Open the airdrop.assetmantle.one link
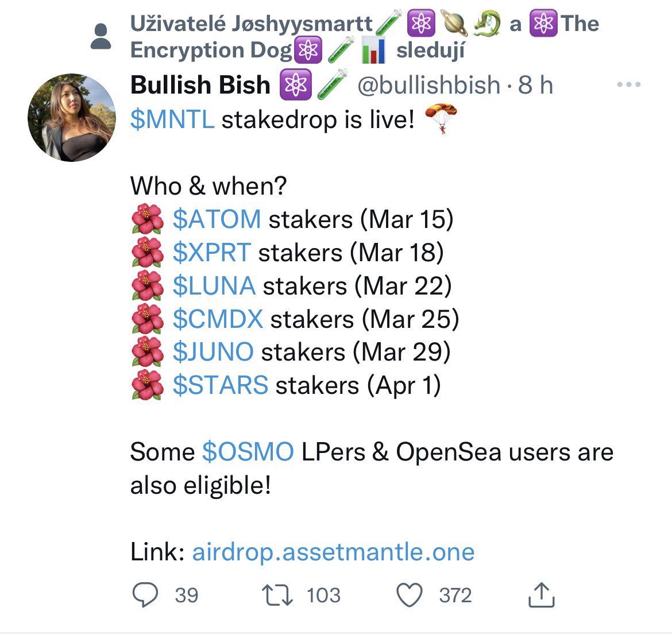This screenshot has width=672, height=635. pos(333,552)
